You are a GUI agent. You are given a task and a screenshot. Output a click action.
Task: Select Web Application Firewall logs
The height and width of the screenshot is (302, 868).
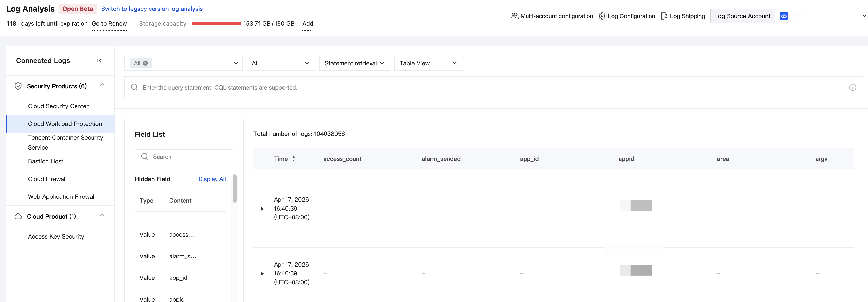(x=62, y=197)
